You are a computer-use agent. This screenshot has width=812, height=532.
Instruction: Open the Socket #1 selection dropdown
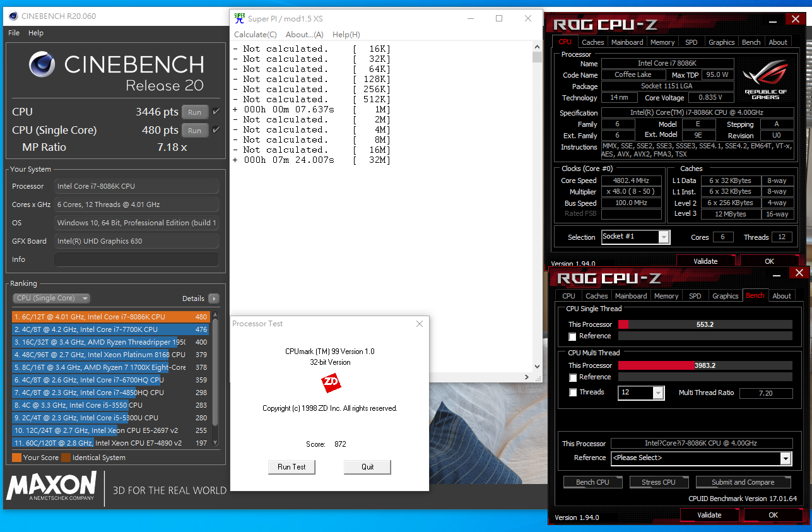pyautogui.click(x=635, y=237)
